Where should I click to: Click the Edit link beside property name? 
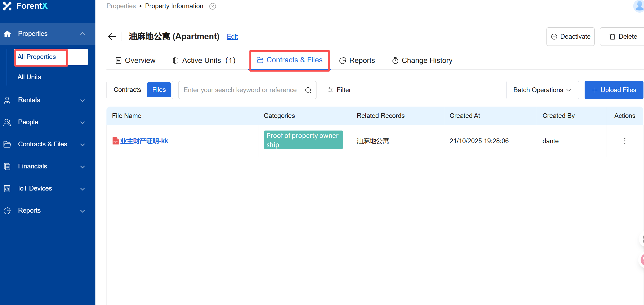tap(232, 37)
